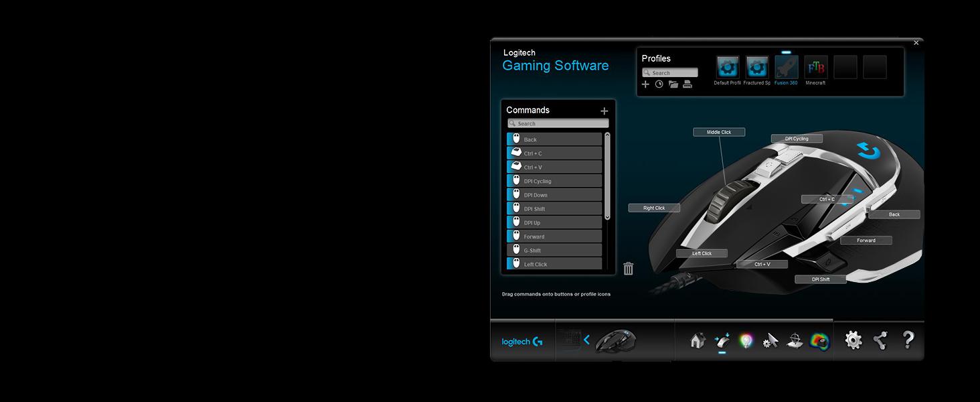Click the Middle Click button label on mouse
This screenshot has width=980, height=402.
coord(719,132)
